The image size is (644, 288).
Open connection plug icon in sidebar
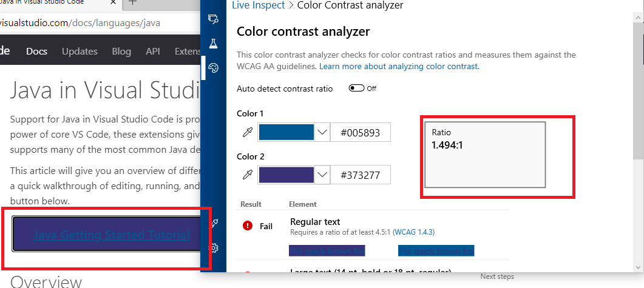214,223
